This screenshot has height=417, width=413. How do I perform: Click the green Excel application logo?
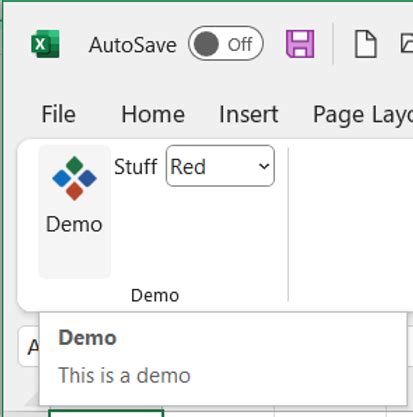45,44
